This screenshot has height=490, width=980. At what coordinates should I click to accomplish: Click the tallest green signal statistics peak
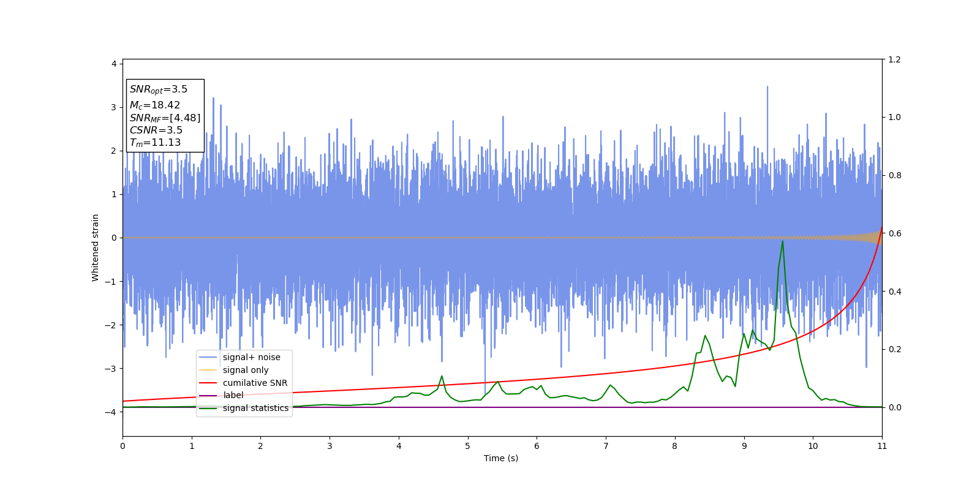coord(782,241)
